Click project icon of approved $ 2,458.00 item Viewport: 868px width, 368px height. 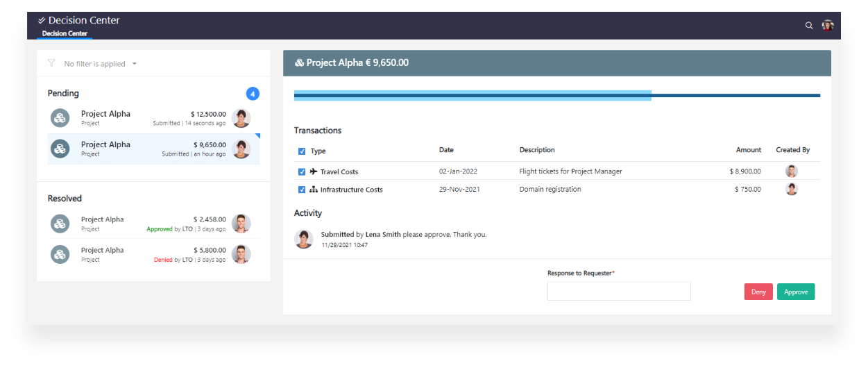(60, 224)
